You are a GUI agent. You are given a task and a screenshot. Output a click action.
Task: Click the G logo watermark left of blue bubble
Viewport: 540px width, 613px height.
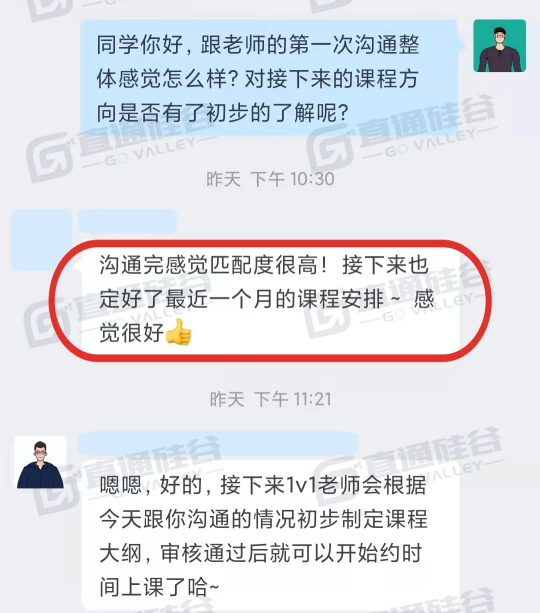point(50,158)
